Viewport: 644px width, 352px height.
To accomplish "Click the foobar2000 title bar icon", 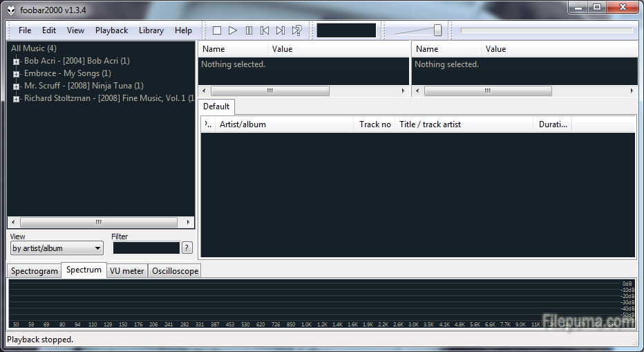I will (11, 9).
